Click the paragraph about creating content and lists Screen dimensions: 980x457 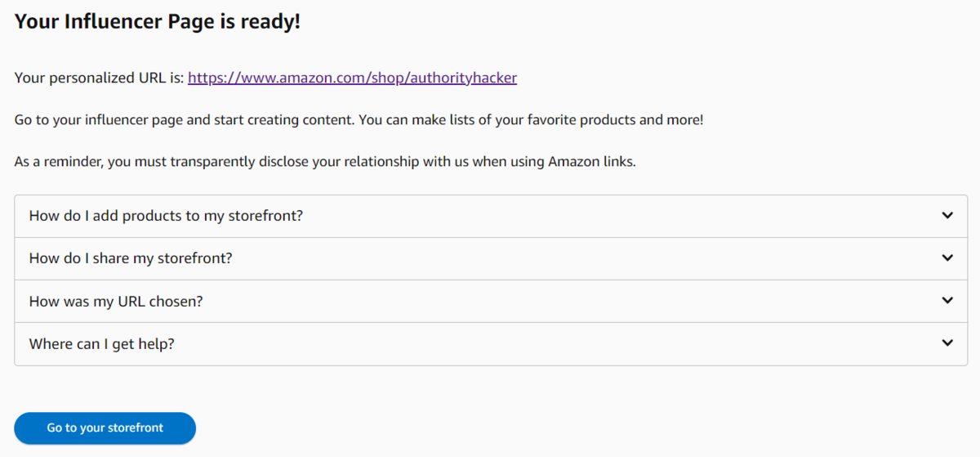pos(359,120)
